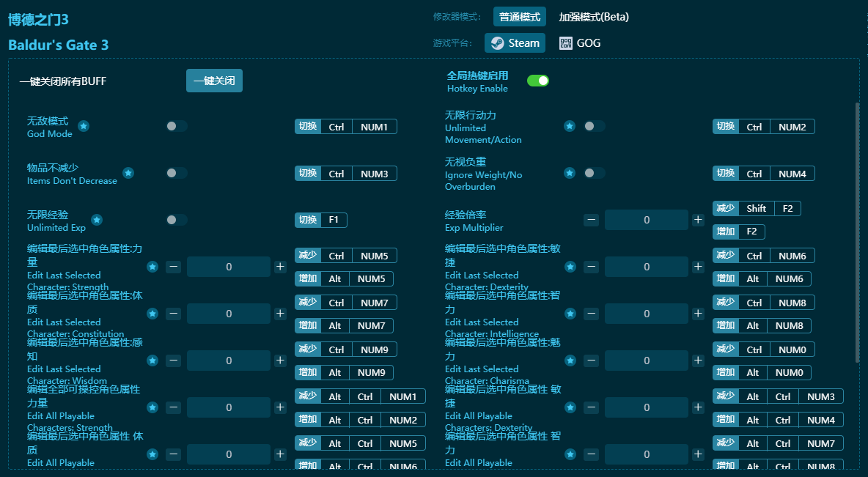Increase last selected character Constitution value
The width and height of the screenshot is (868, 477).
click(x=280, y=314)
